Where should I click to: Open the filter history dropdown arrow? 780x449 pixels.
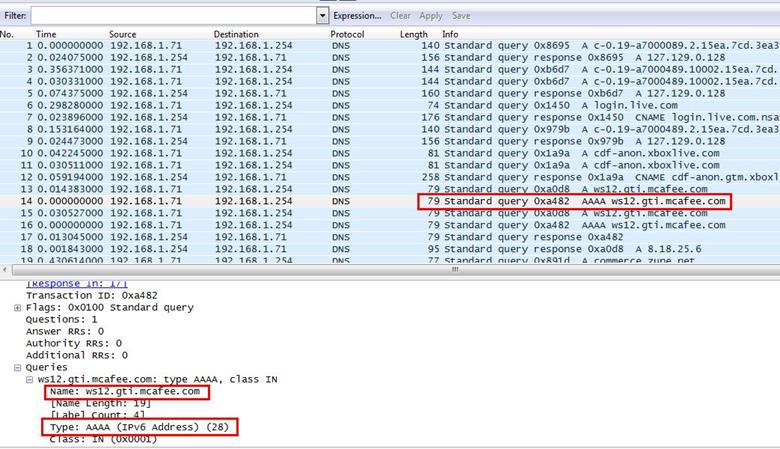click(x=323, y=16)
